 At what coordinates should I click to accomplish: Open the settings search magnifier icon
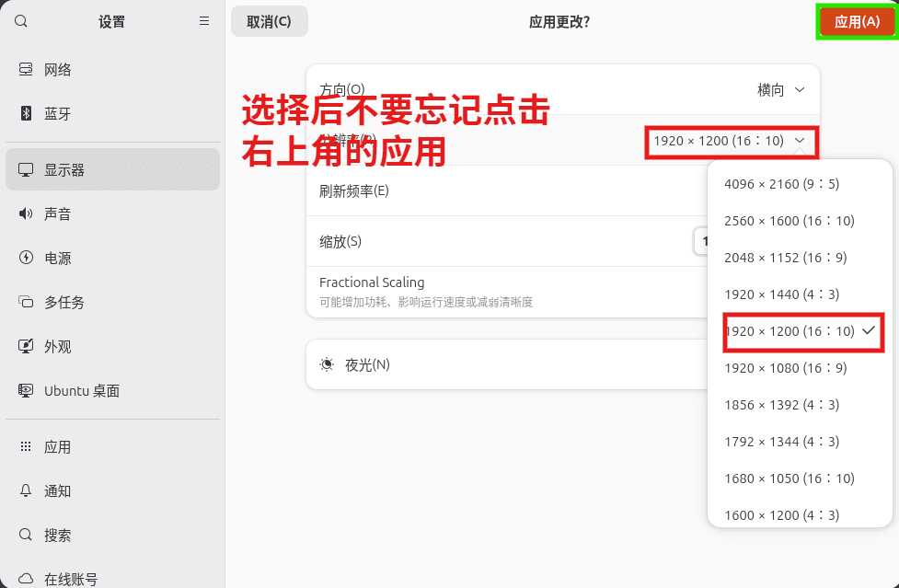pos(21,21)
